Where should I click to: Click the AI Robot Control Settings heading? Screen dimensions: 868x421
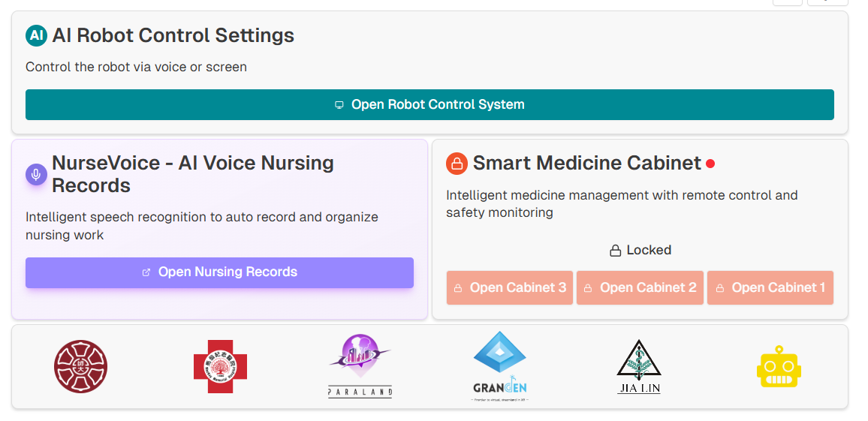coord(173,35)
